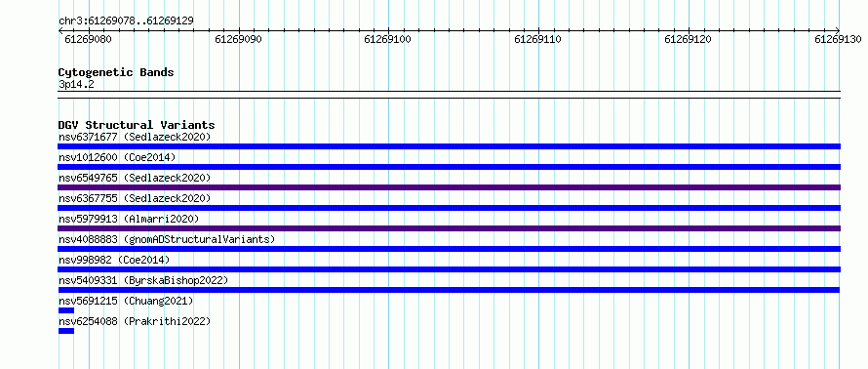The height and width of the screenshot is (369, 868).
Task: Open the nsv1012600 (Coe2014) variant label
Action: [117, 157]
